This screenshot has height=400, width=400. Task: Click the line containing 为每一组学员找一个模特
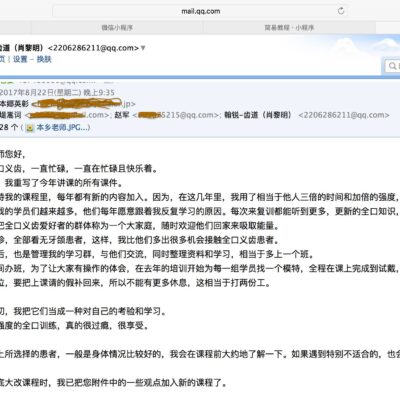[x=200, y=269]
